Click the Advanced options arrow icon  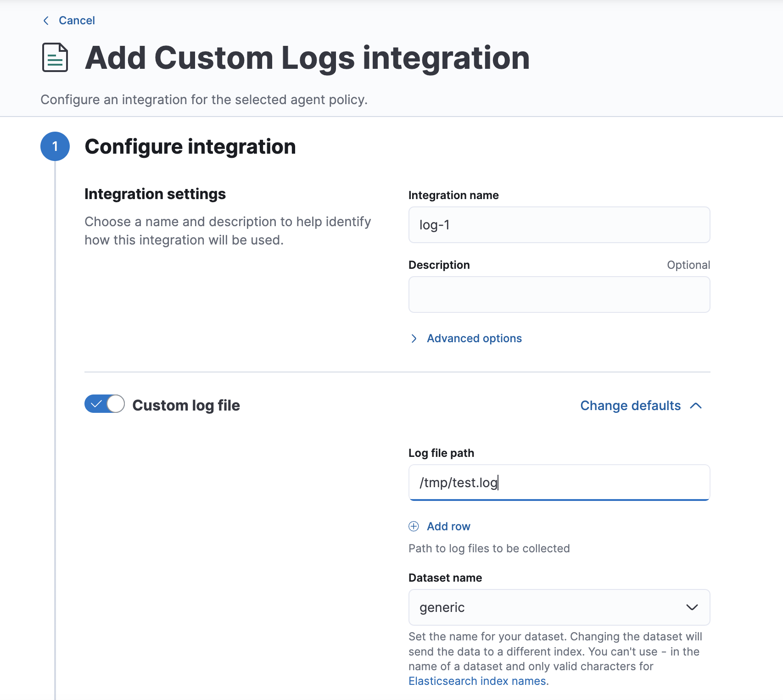coord(414,339)
